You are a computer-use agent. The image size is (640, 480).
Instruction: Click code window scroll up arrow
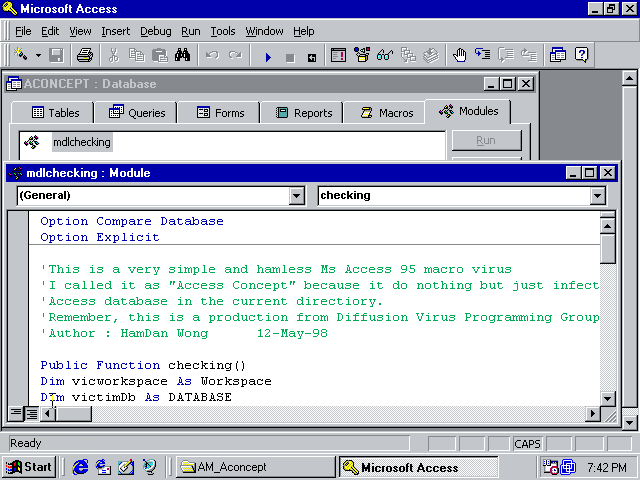point(608,226)
